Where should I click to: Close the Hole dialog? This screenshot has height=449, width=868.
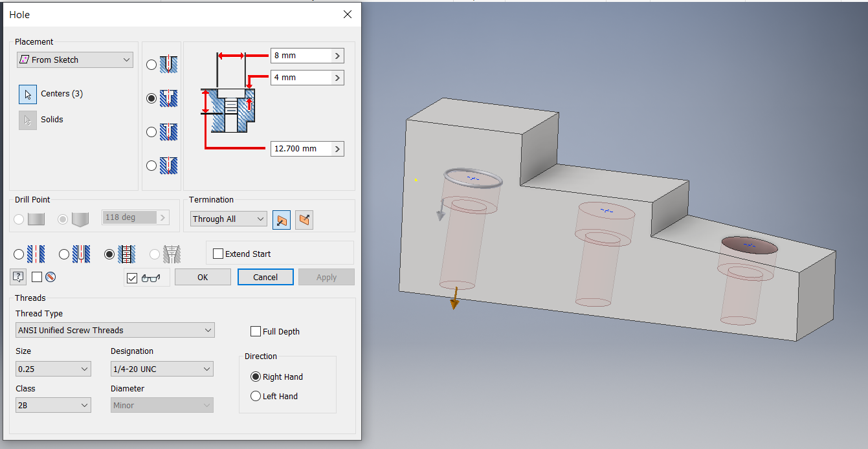click(x=348, y=14)
